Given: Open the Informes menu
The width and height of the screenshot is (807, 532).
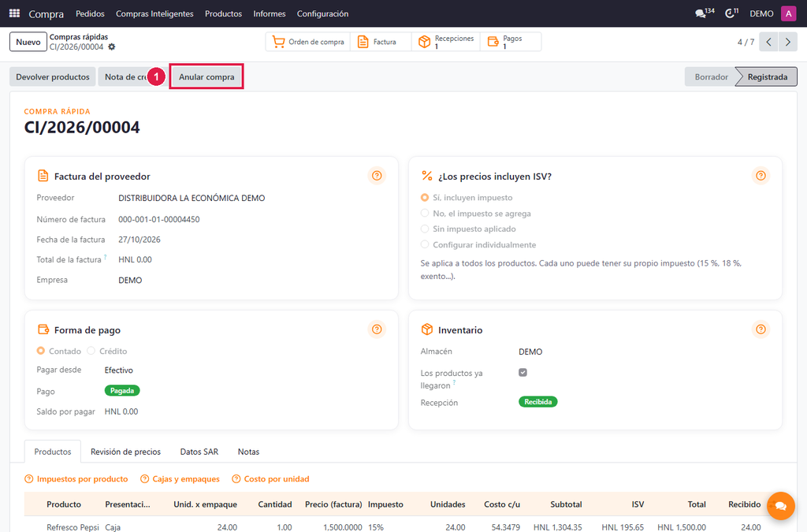Looking at the screenshot, I should pyautogui.click(x=270, y=13).
